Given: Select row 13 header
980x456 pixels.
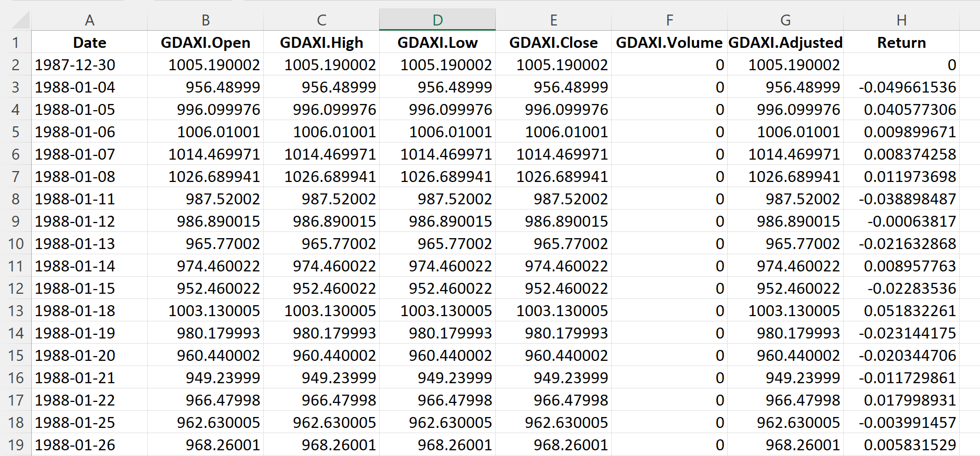Looking at the screenshot, I should tap(16, 310).
